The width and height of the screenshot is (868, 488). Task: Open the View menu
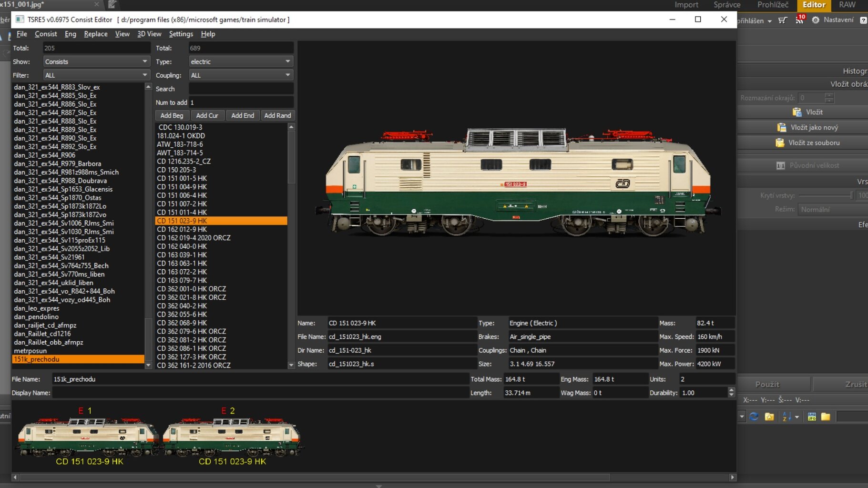click(x=122, y=34)
